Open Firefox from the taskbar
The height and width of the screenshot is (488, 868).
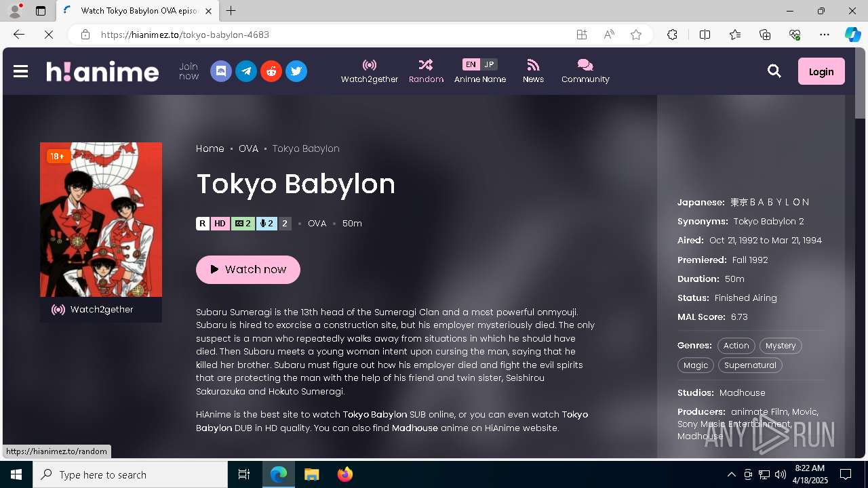click(345, 474)
